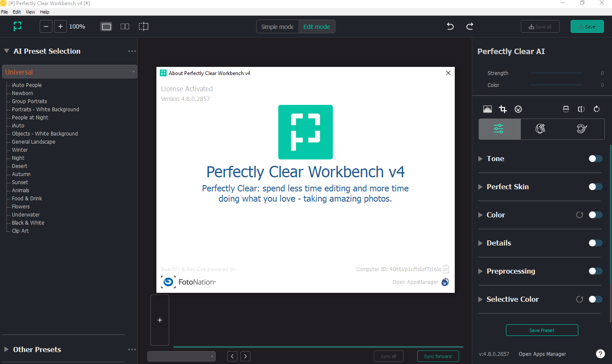Rotate the image clockwise
Image resolution: width=612 pixels, height=364 pixels.
pyautogui.click(x=597, y=109)
